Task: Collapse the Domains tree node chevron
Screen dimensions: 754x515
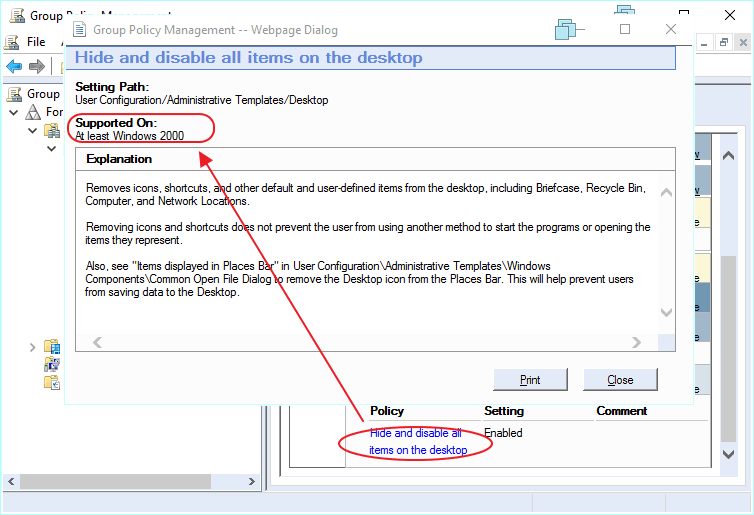Action: tap(32, 130)
